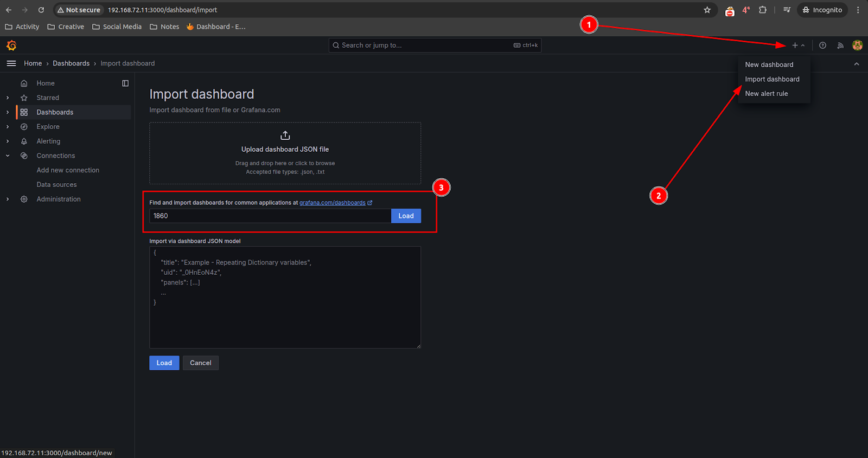Undock the sidebar menu panel icon

click(125, 83)
